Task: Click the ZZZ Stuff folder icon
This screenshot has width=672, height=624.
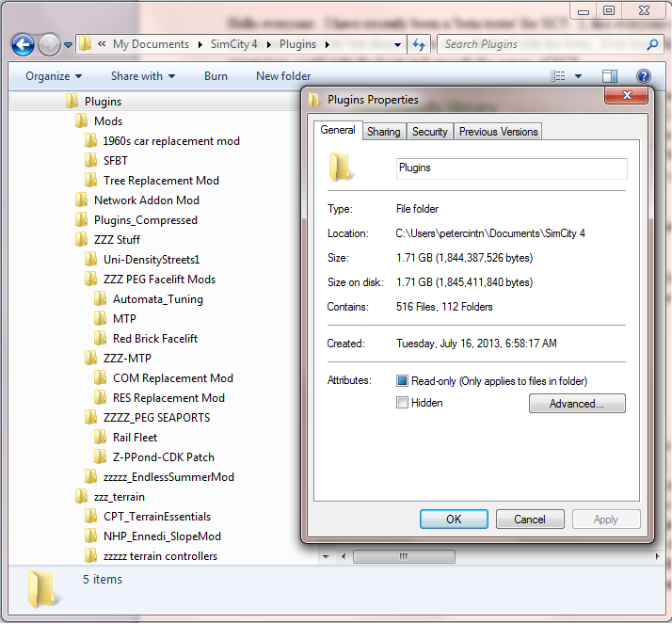Action: (82, 240)
